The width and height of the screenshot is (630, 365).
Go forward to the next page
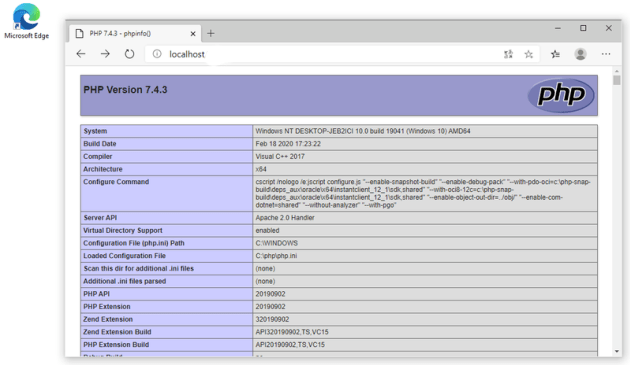(105, 54)
